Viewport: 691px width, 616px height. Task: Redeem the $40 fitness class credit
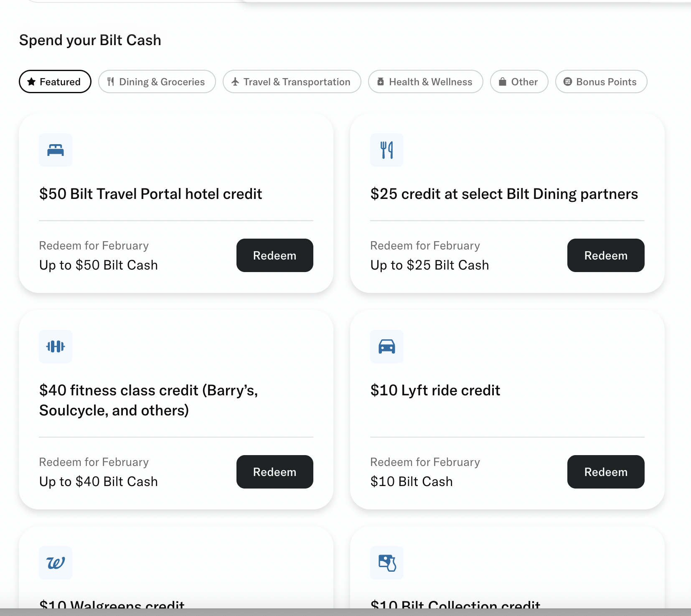click(x=274, y=472)
